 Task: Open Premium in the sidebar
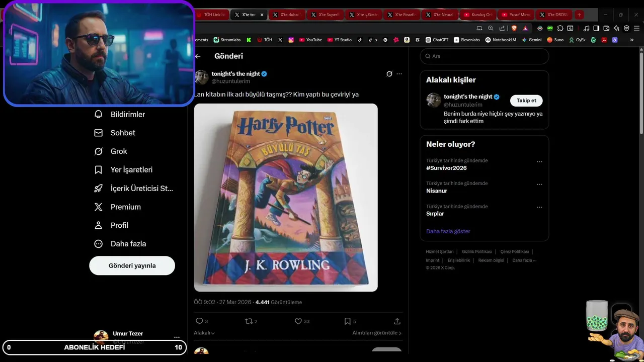pos(117,207)
